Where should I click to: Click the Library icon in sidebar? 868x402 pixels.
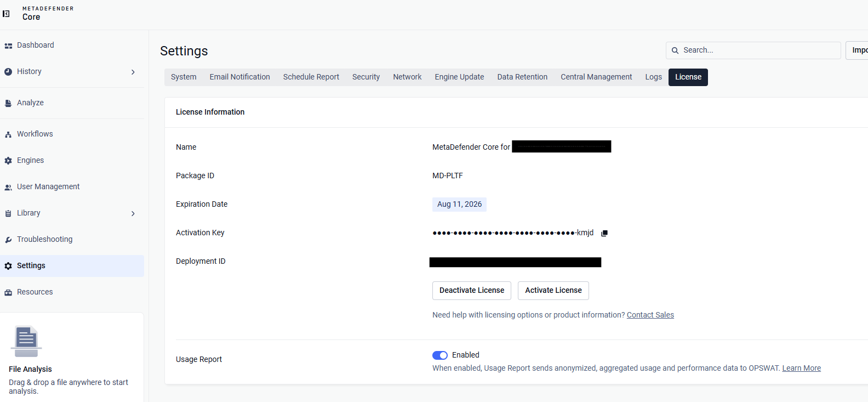tap(8, 213)
